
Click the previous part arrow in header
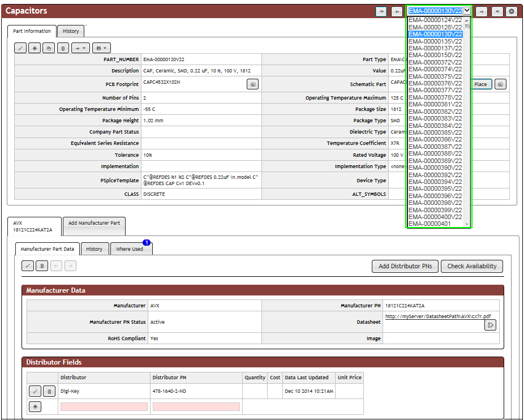397,11
